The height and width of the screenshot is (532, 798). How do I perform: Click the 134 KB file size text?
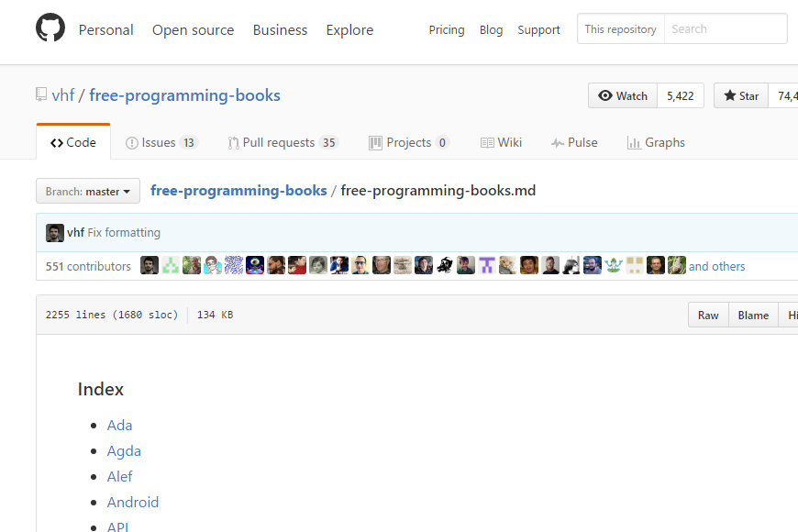215,316
